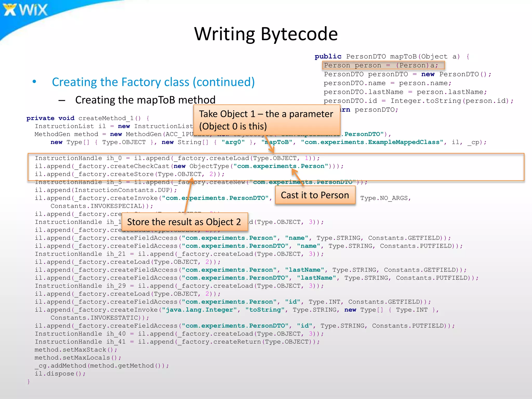Click the 'method.setMaxLocals();' line
532x399 pixels.
pyautogui.click(x=78, y=358)
